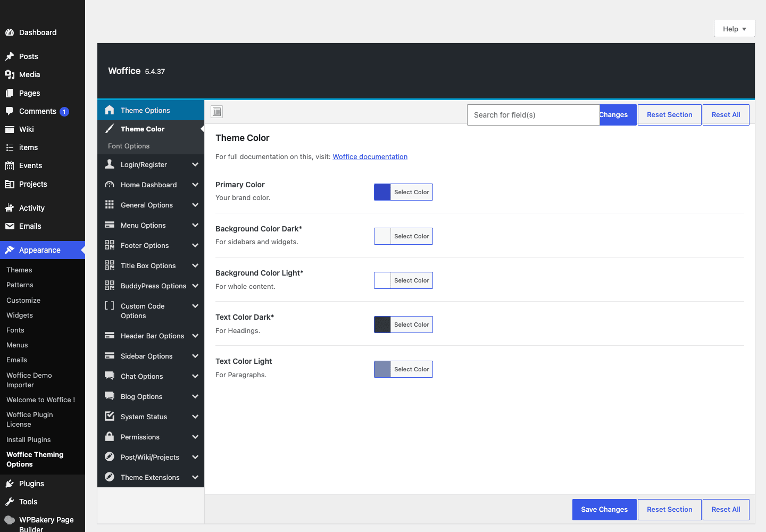Expand the Home Dashboard section chevron

tap(195, 185)
